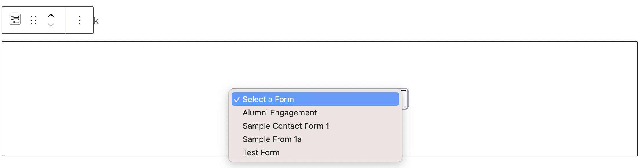Click blank space above the form block
This screenshot has width=644, height=168.
click(347, 20)
